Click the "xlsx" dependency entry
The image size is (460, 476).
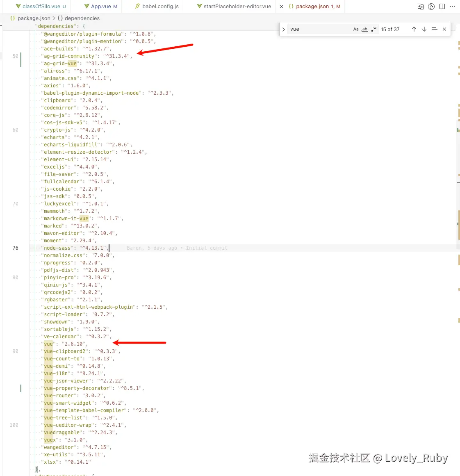(x=66, y=462)
